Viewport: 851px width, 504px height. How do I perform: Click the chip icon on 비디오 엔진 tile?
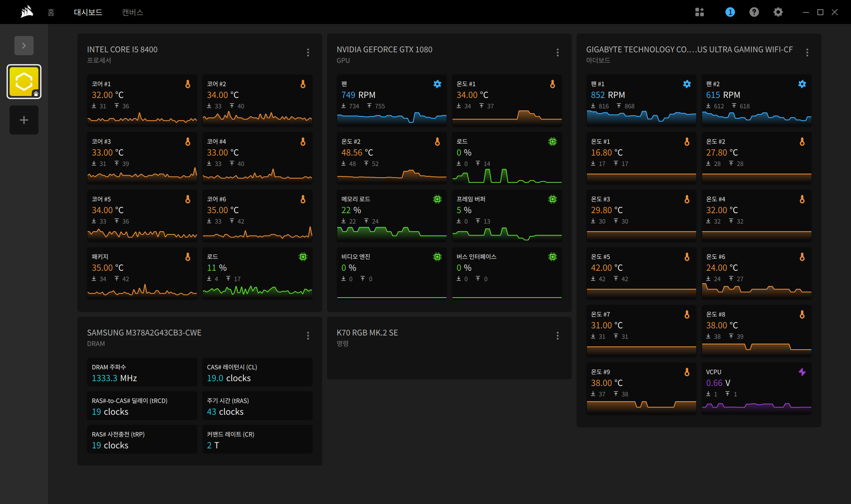(437, 257)
